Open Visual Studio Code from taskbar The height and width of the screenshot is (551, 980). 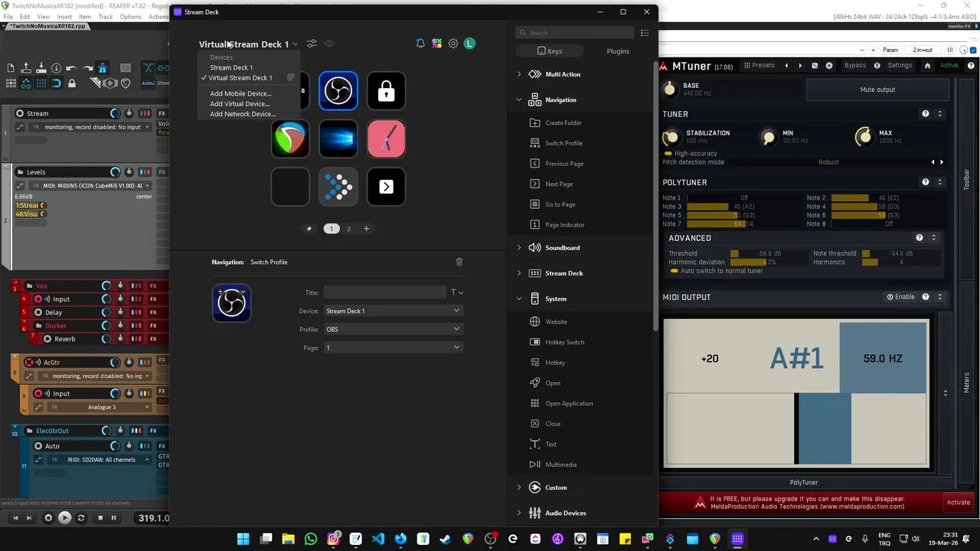point(378,540)
